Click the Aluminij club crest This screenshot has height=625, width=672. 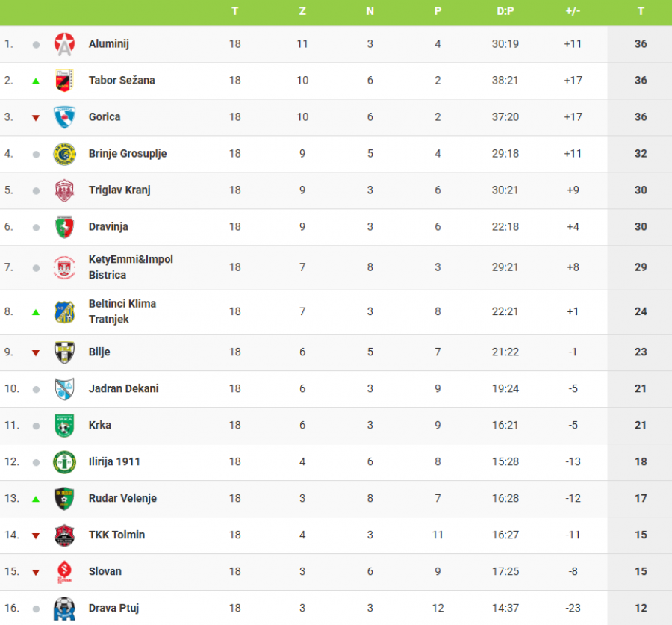(65, 44)
